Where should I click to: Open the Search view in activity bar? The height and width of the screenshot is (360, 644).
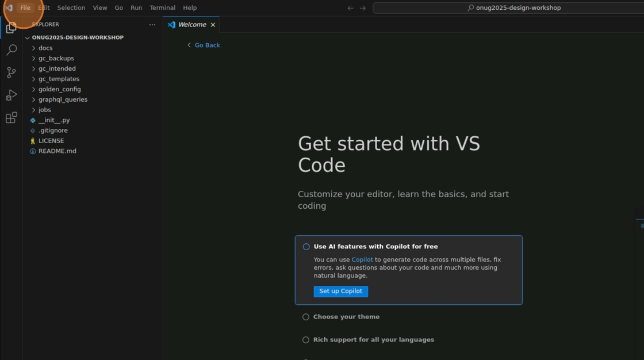[x=11, y=49]
